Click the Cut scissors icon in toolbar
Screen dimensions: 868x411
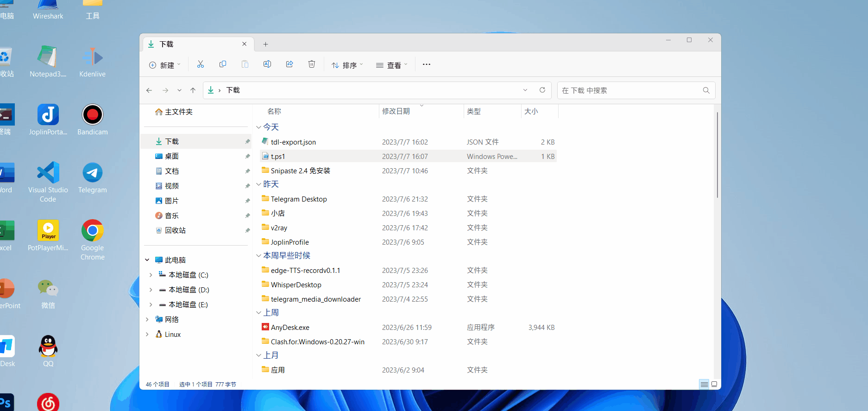[201, 64]
